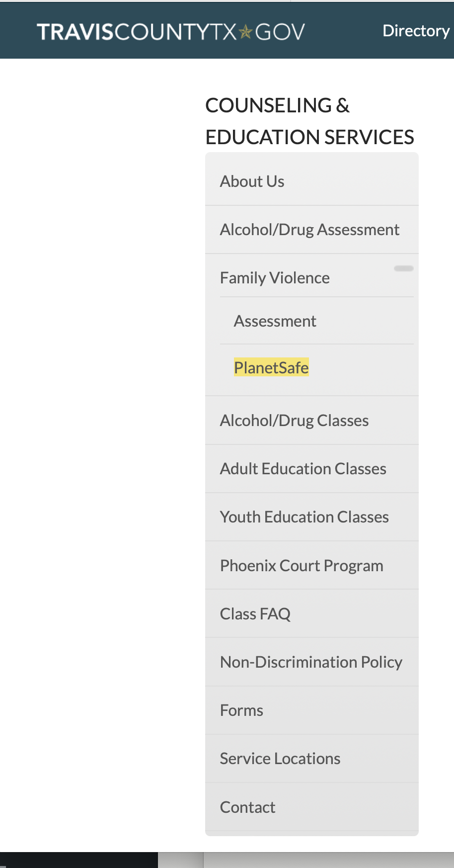Open the Phoenix Court Program page
454x868 pixels.
tap(302, 566)
